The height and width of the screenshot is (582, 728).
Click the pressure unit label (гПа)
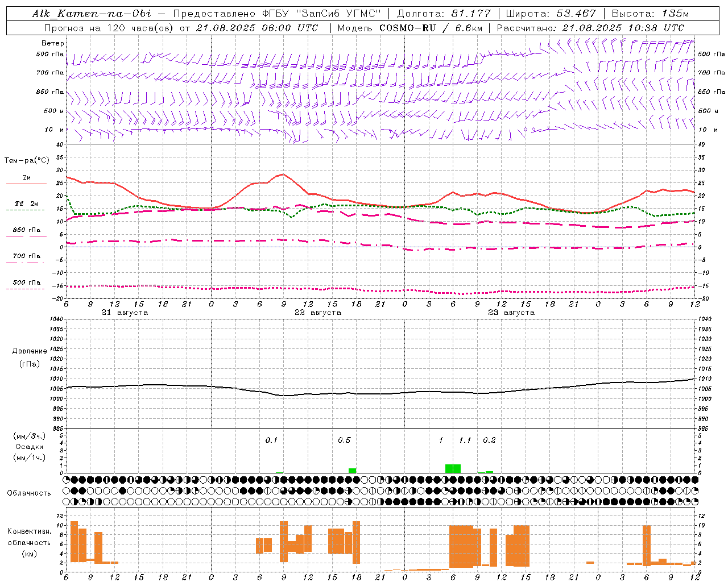pos(30,364)
